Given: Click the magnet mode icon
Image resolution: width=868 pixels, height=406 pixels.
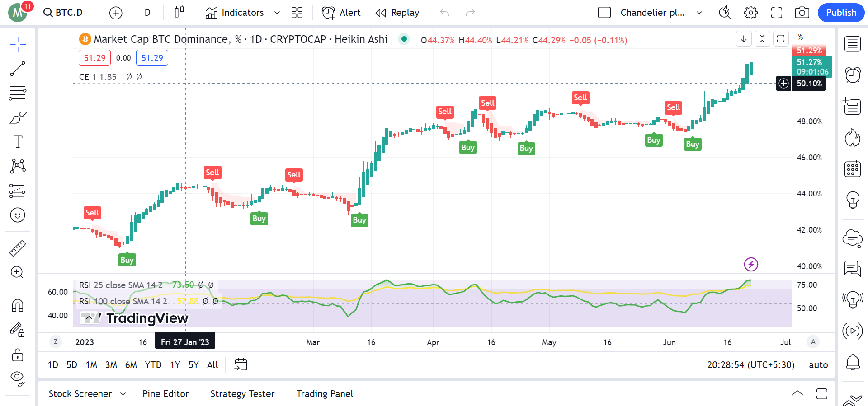Looking at the screenshot, I should pos(18,306).
